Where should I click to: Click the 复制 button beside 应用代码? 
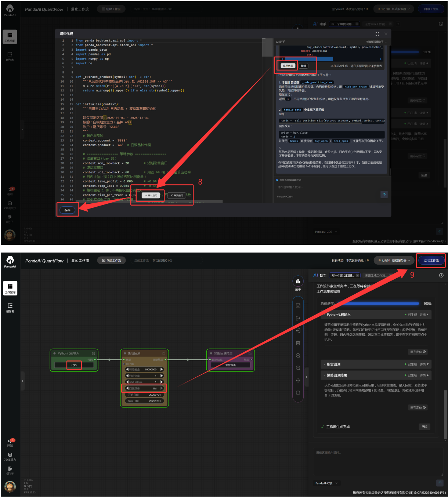303,66
